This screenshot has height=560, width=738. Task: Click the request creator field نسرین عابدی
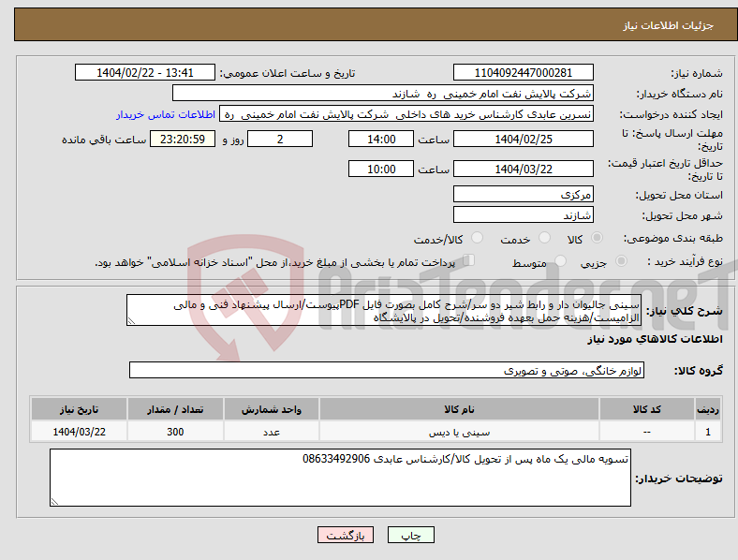click(406, 114)
